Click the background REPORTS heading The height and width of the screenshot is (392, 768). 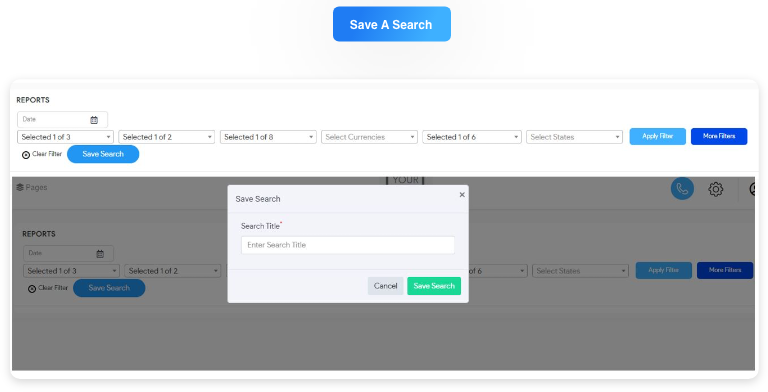[39, 234]
